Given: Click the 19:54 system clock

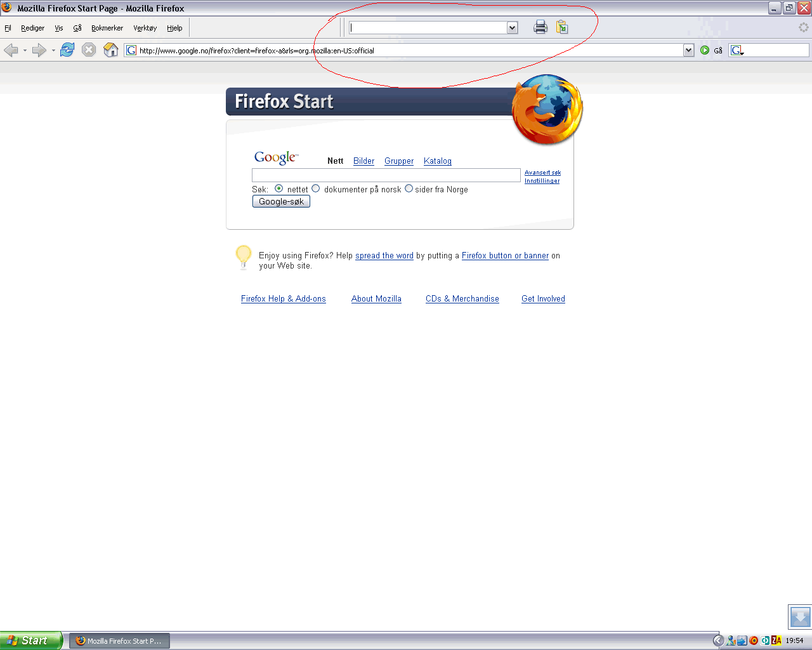Looking at the screenshot, I should (x=794, y=641).
